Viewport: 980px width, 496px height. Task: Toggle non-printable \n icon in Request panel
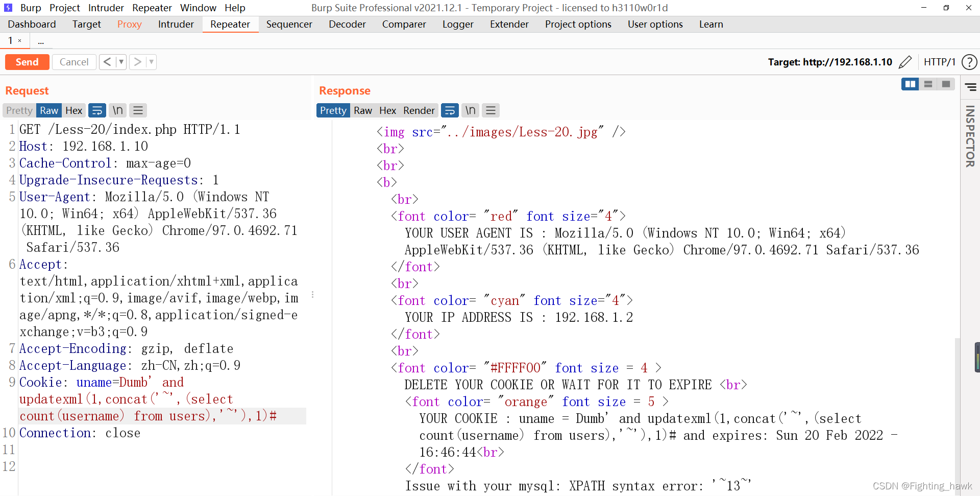coord(118,110)
